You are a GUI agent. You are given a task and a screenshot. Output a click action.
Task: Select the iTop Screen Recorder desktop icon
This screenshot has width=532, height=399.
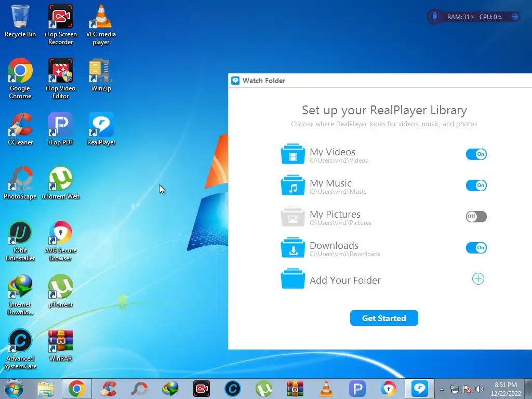point(60,24)
